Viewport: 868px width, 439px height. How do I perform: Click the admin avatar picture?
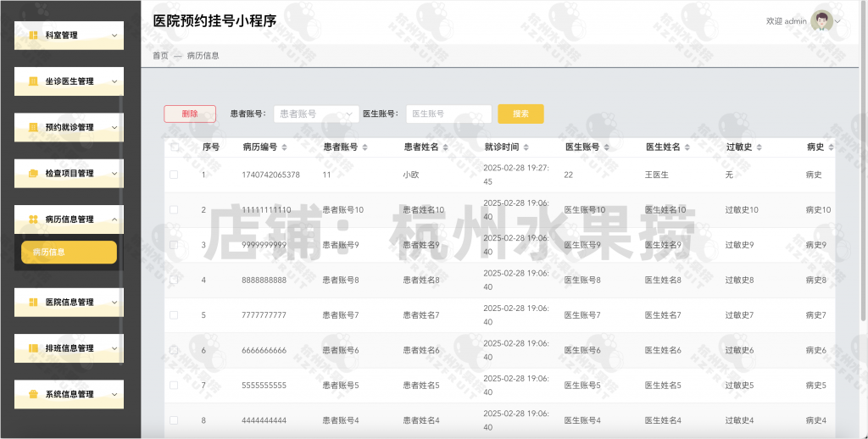pos(821,21)
